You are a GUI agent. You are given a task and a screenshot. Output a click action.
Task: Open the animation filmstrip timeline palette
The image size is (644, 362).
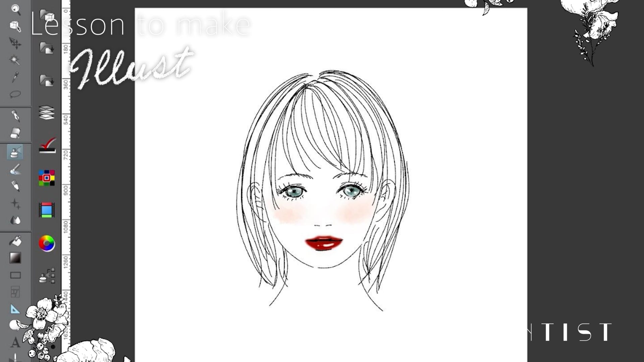[x=47, y=210]
